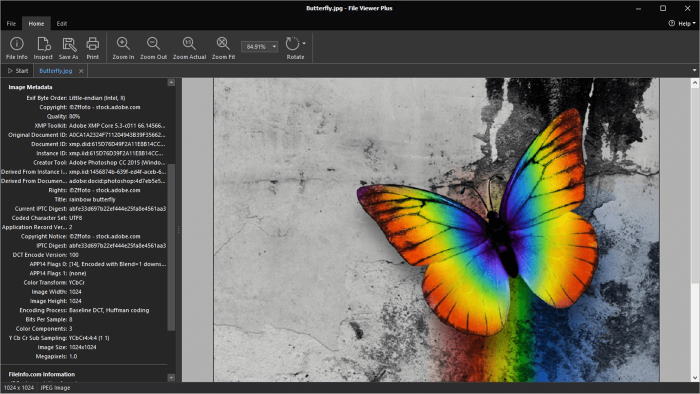
Task: Fit image using Zoom Fit
Action: (x=223, y=48)
